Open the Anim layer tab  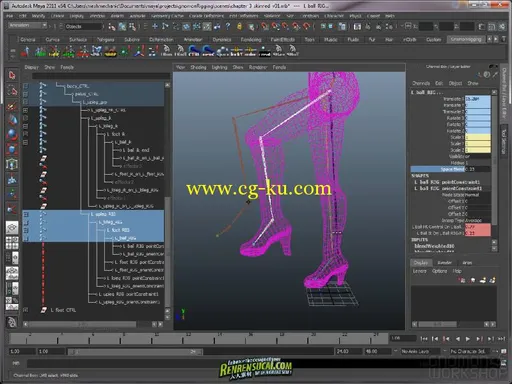tap(467, 263)
